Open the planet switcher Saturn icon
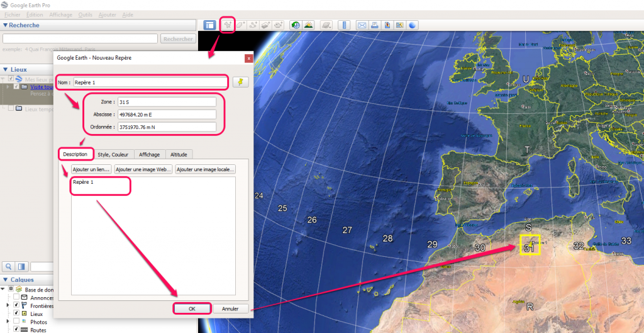Image resolution: width=644 pixels, height=333 pixels. pos(326,25)
